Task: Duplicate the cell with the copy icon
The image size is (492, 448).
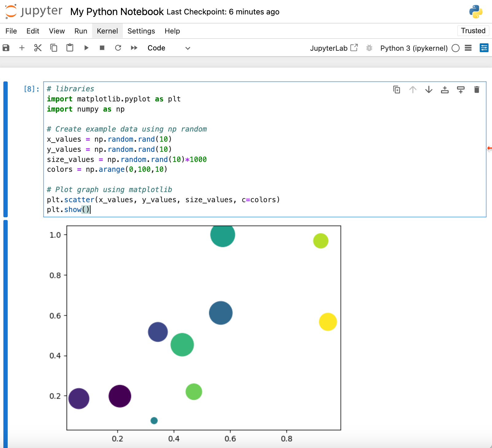Action: [x=397, y=90]
